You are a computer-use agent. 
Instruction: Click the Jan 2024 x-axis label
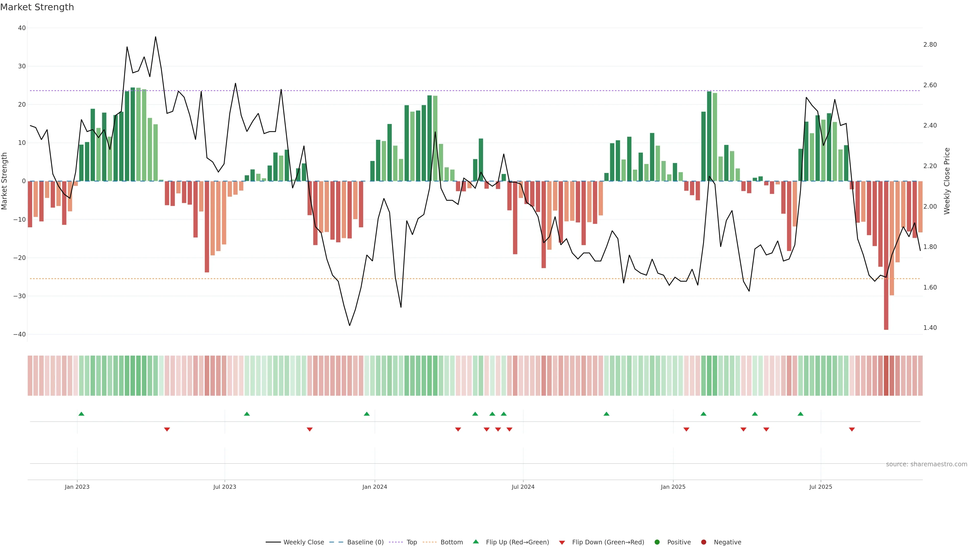point(374,487)
